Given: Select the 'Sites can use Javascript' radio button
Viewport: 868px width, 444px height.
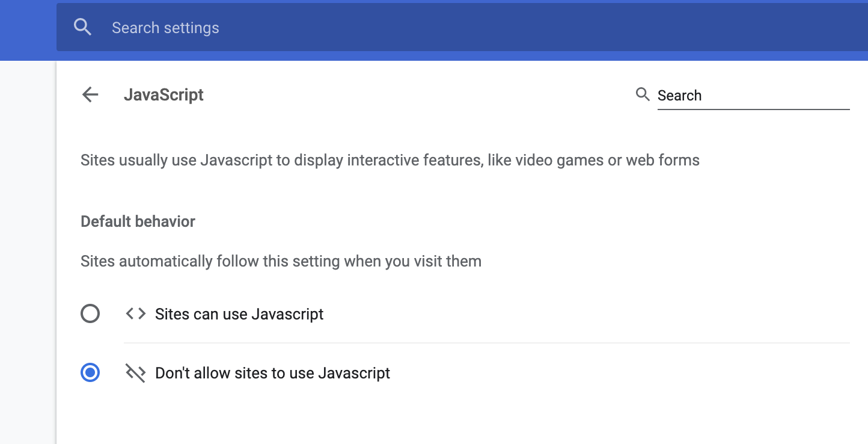Looking at the screenshot, I should click(90, 314).
